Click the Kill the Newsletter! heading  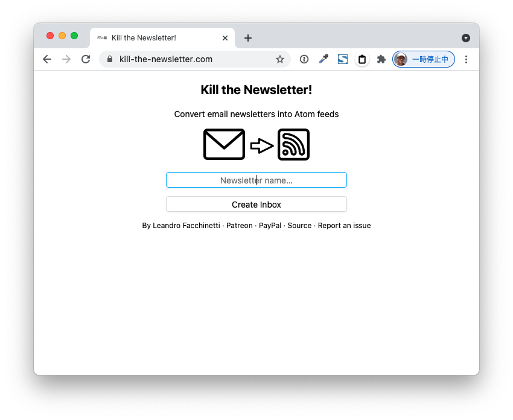256,90
